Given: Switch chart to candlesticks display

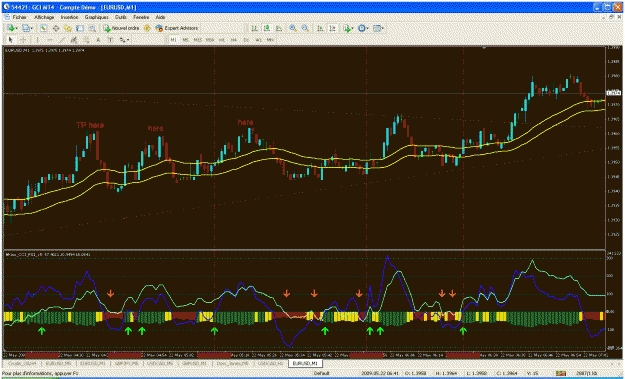Looking at the screenshot, I should coord(267,28).
